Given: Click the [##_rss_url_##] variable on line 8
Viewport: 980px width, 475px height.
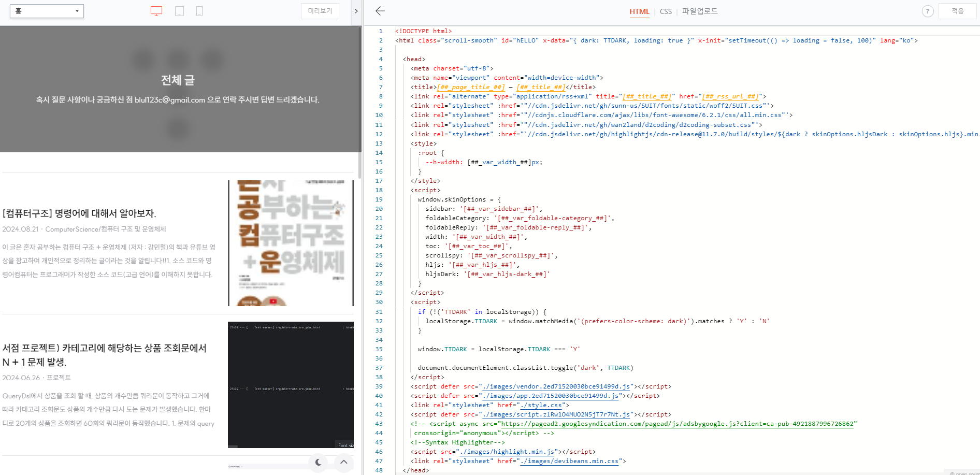Looking at the screenshot, I should 731,96.
